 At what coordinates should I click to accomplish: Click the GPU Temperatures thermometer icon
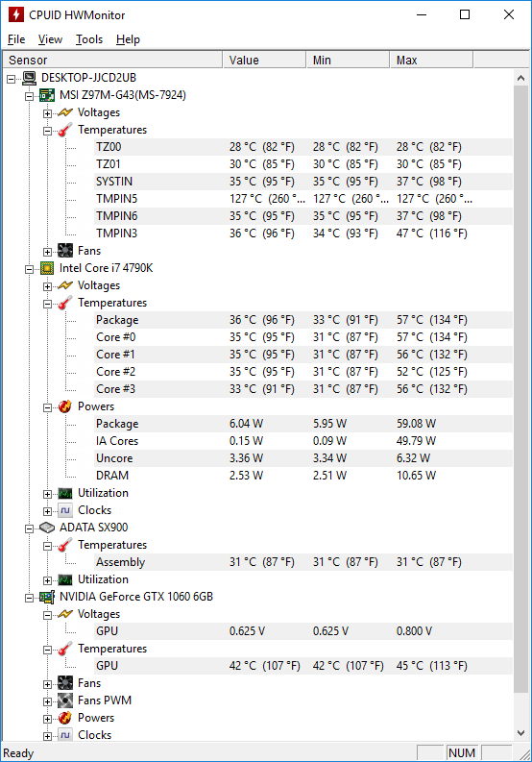(65, 649)
